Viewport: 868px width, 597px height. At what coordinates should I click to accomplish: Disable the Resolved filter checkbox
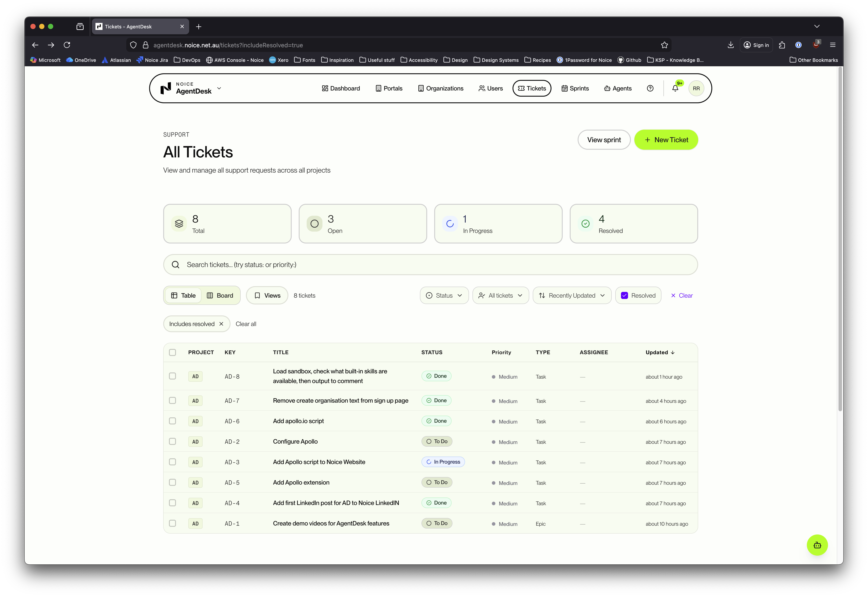[624, 295]
